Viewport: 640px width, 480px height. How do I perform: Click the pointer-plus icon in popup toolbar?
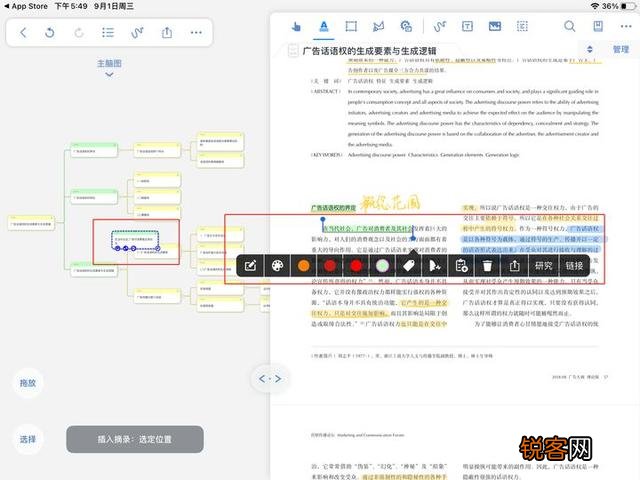(x=435, y=266)
